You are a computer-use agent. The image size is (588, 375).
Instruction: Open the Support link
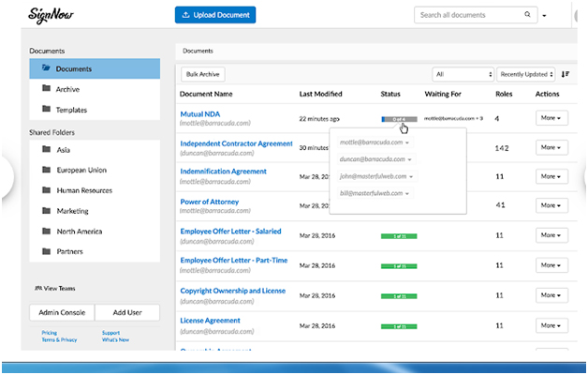110,333
